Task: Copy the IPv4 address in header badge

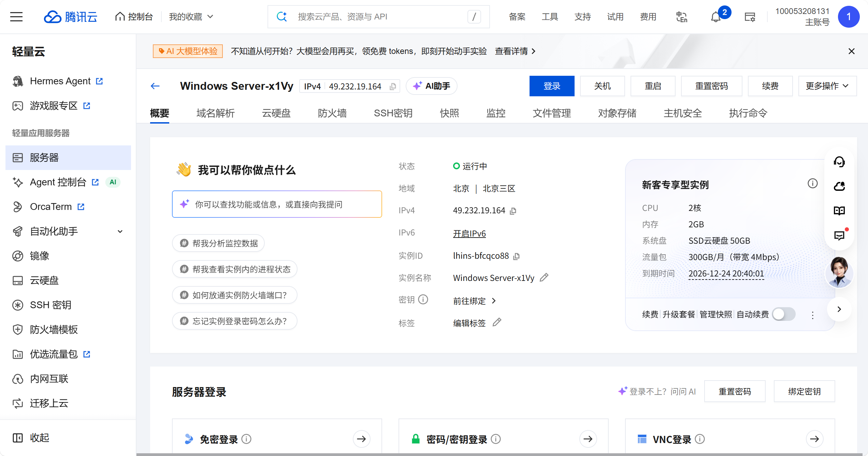Action: point(393,86)
